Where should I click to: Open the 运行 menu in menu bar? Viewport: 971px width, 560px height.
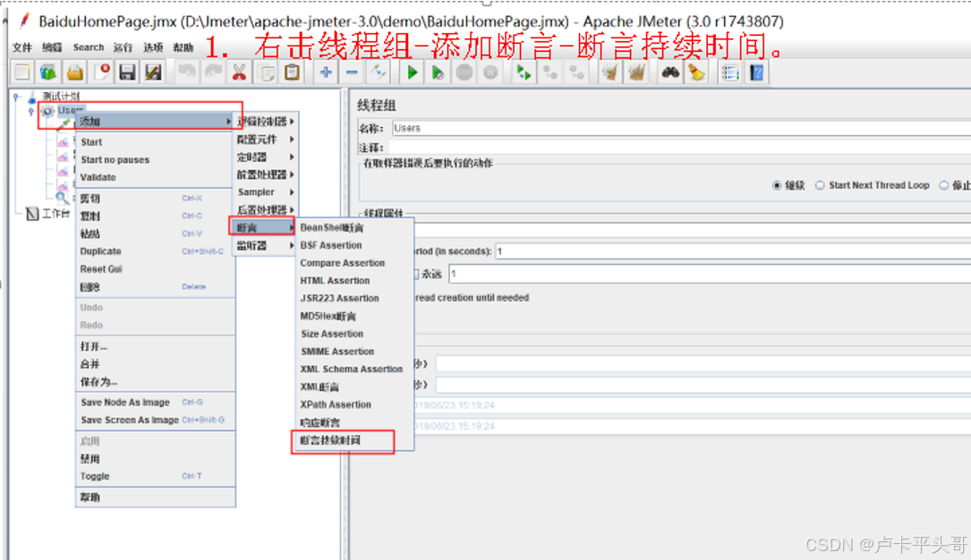[123, 47]
